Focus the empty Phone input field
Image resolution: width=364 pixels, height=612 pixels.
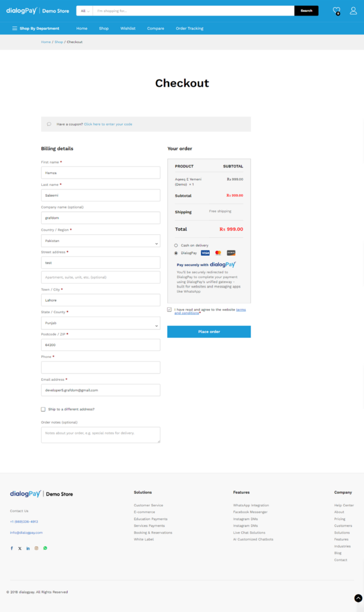pyautogui.click(x=100, y=368)
